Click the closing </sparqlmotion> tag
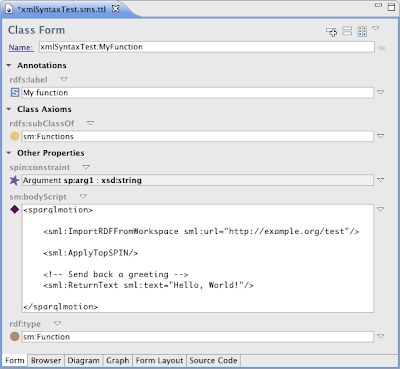 click(60, 307)
